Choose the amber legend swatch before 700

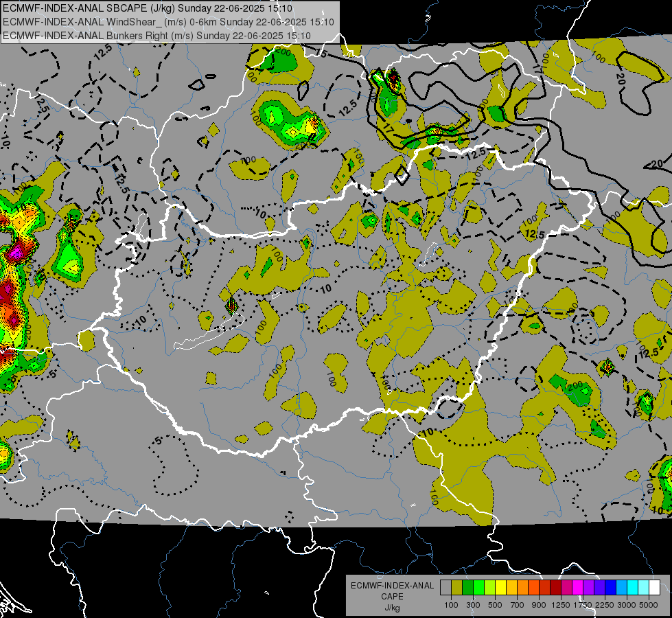(x=511, y=588)
